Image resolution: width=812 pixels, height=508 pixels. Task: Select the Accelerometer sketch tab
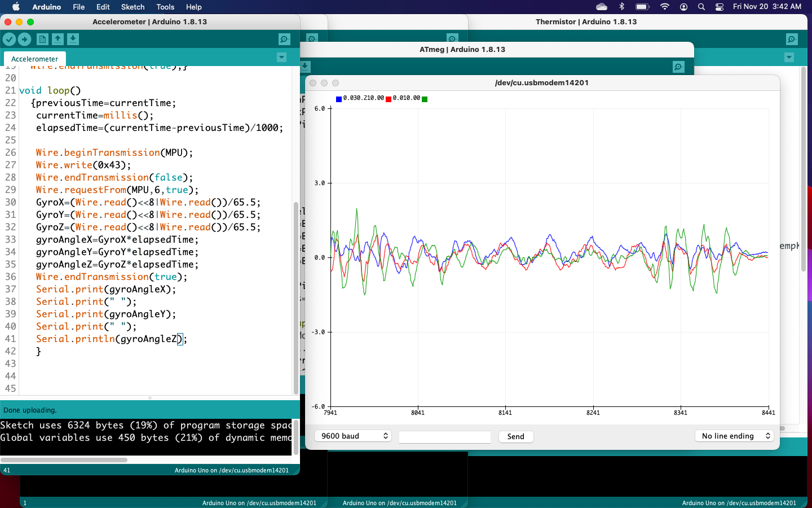coord(34,59)
